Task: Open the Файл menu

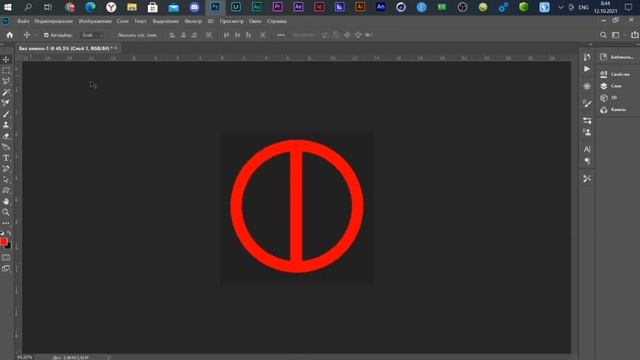Action: tap(23, 21)
